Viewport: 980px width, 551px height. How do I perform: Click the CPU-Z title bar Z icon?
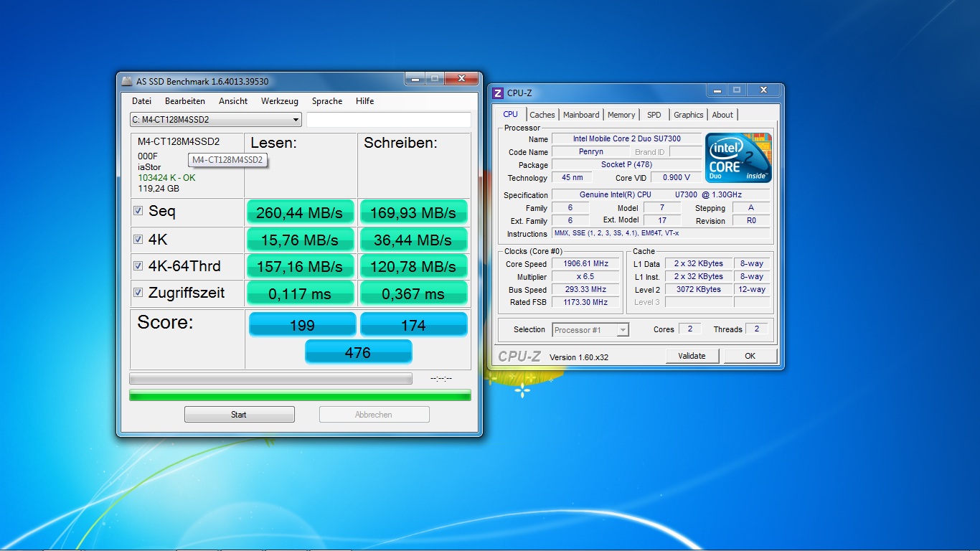pyautogui.click(x=497, y=93)
